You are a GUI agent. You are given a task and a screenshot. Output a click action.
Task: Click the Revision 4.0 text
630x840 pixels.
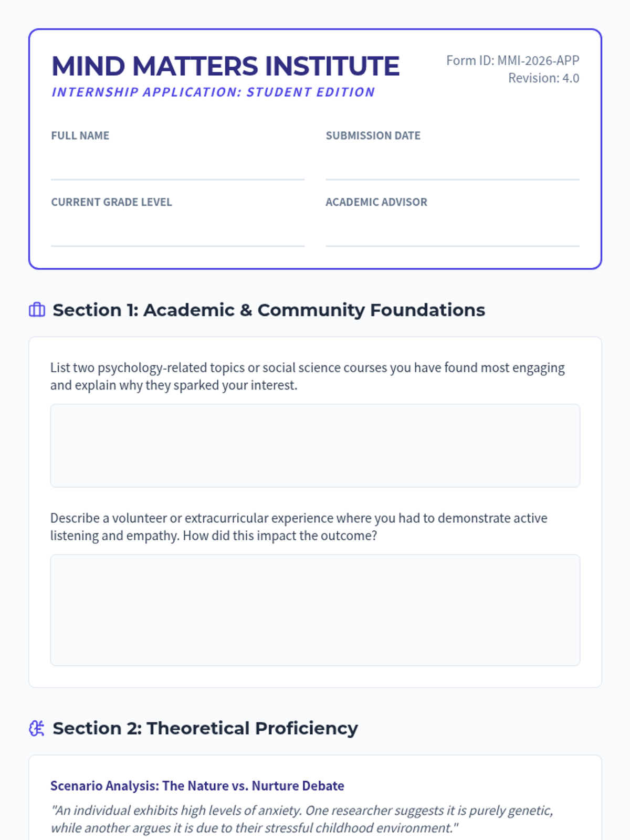(543, 78)
